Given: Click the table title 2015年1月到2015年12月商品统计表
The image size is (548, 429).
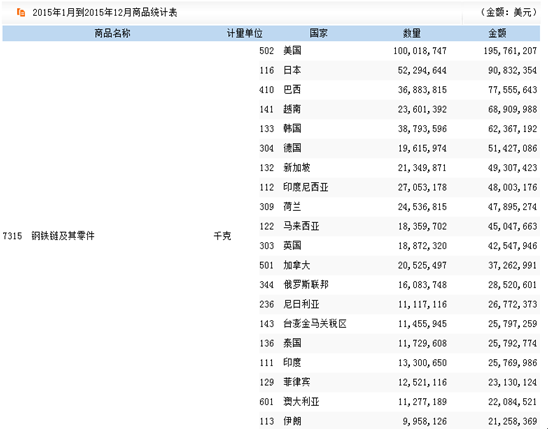Looking at the screenshot, I should pyautogui.click(x=105, y=13).
